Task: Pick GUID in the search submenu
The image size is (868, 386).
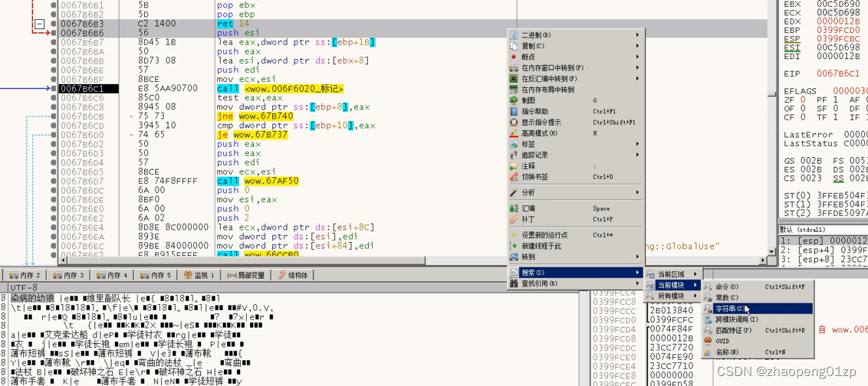Action: (758, 342)
